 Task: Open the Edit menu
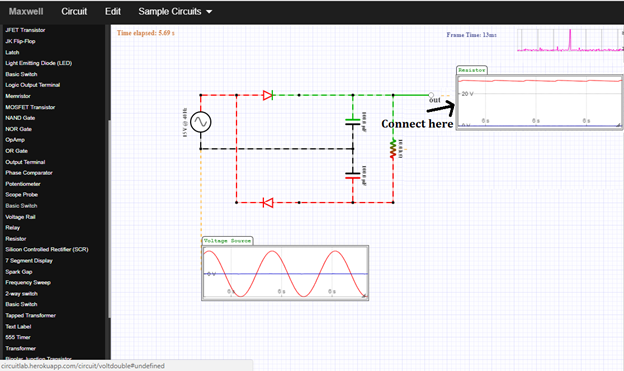coord(113,12)
